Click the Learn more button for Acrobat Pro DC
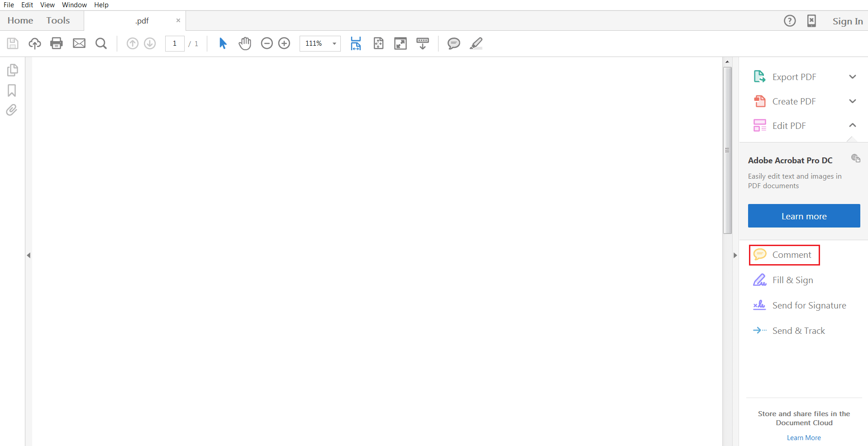868x446 pixels. point(804,216)
